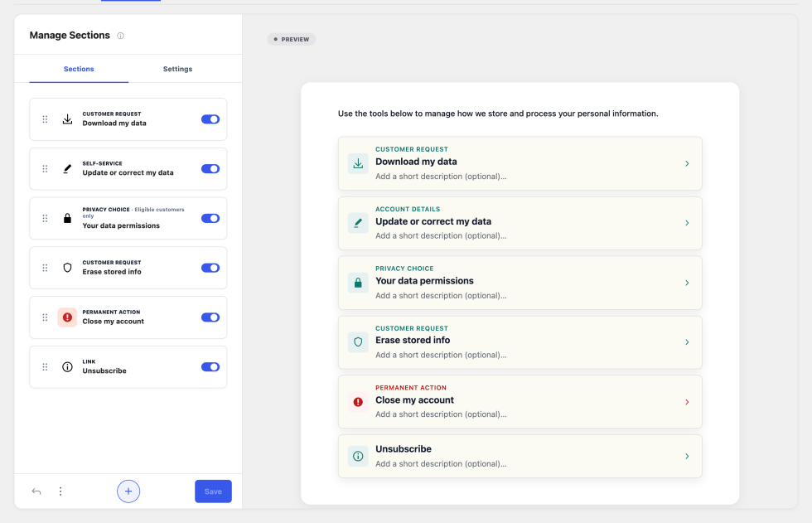Grab the drag handle for Update or correct my data
Image resolution: width=812 pixels, height=523 pixels.
(x=45, y=169)
